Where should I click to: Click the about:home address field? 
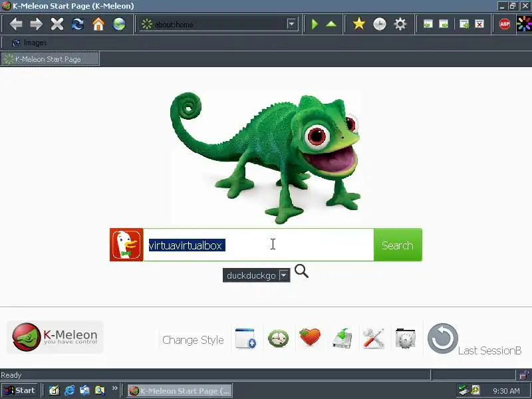point(213,25)
